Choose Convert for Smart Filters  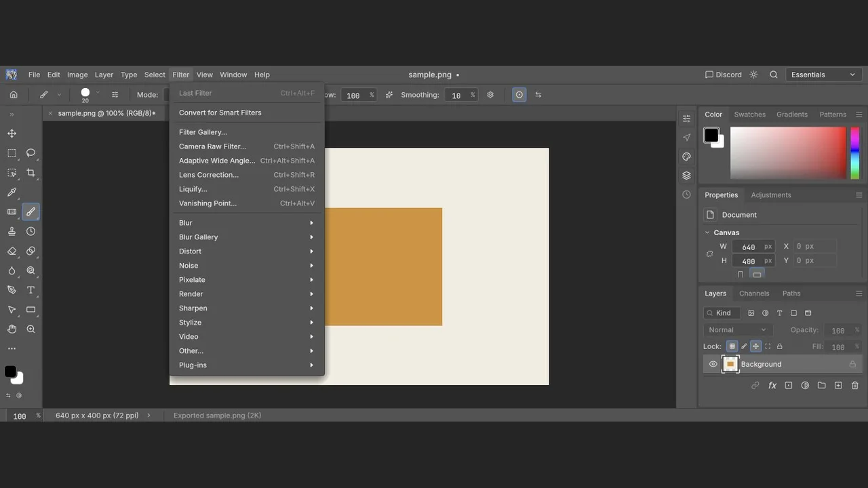(x=247, y=113)
